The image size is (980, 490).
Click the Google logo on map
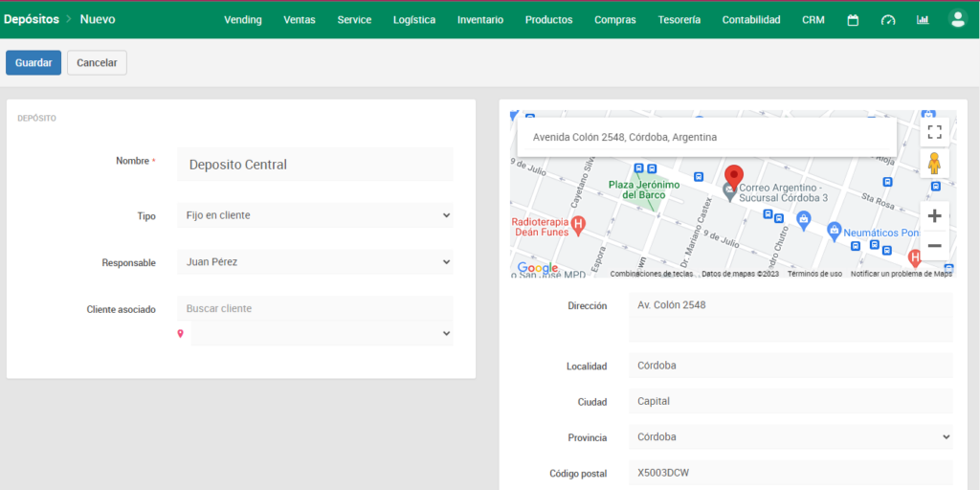(537, 268)
